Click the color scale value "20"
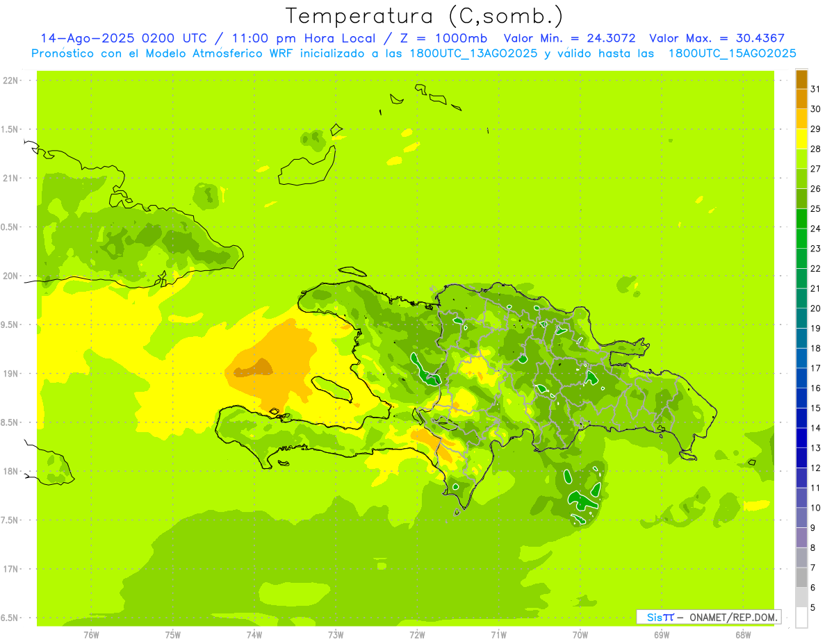 pos(816,308)
